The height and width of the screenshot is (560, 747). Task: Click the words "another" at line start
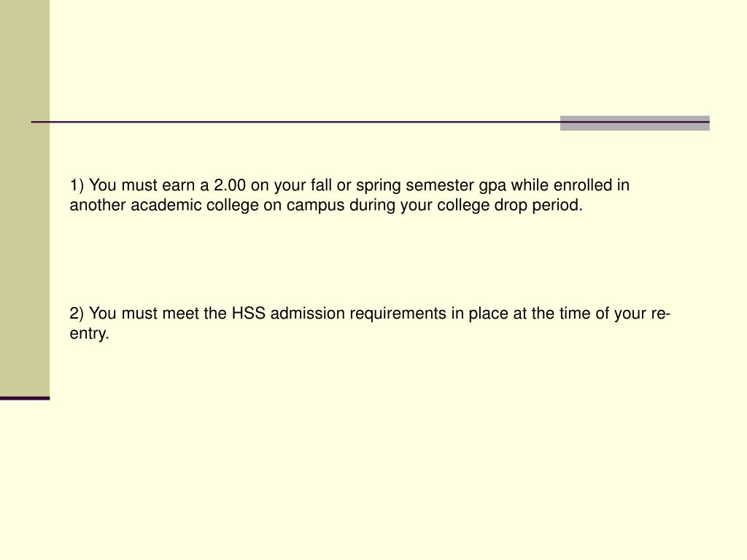[98, 205]
